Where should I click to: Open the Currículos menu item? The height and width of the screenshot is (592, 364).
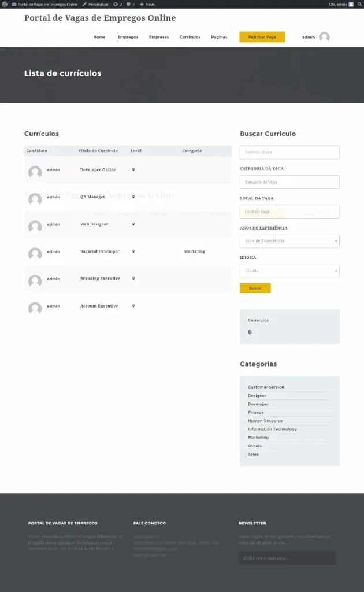pyautogui.click(x=190, y=37)
